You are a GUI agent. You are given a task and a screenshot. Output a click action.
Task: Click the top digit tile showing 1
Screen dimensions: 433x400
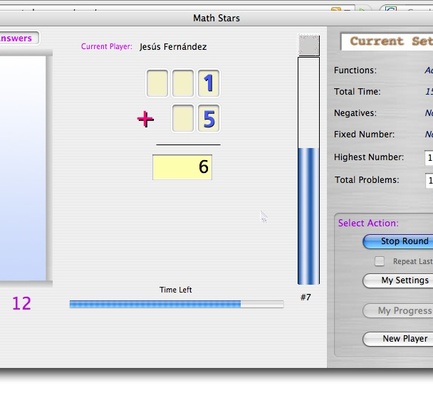point(209,83)
